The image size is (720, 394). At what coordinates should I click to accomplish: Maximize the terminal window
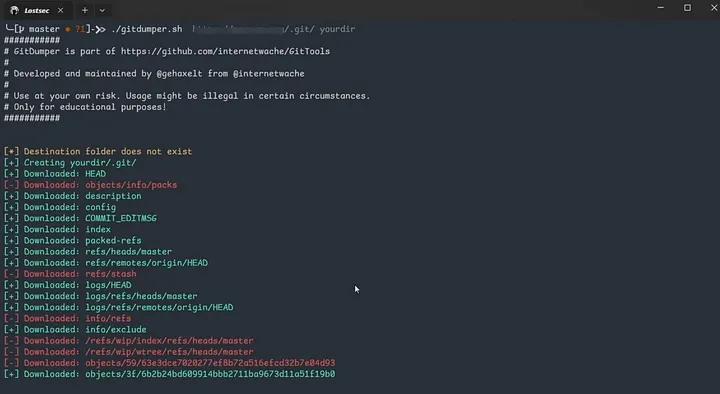pos(687,8)
